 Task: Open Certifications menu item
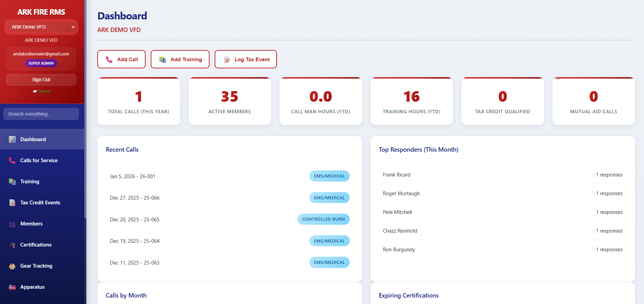pos(42,244)
